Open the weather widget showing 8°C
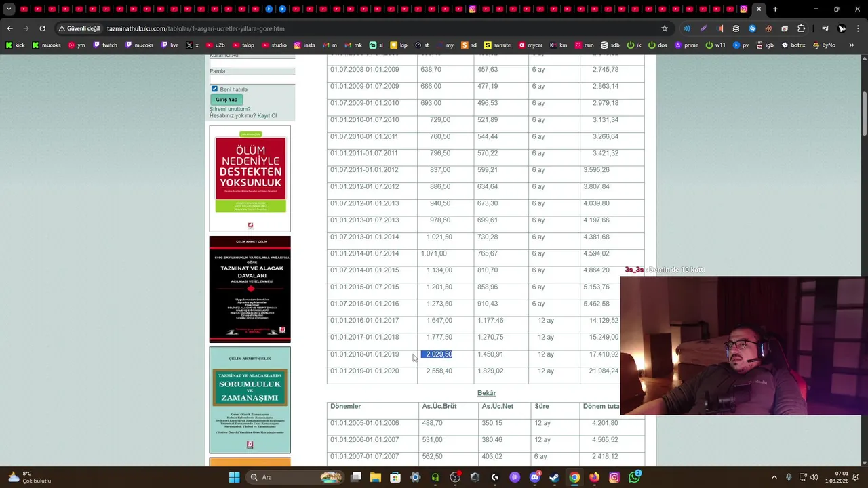The image size is (868, 488). pos(28,477)
